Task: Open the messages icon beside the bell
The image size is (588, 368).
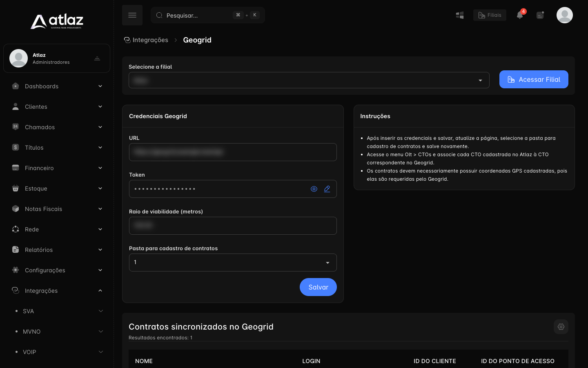Action: (540, 15)
